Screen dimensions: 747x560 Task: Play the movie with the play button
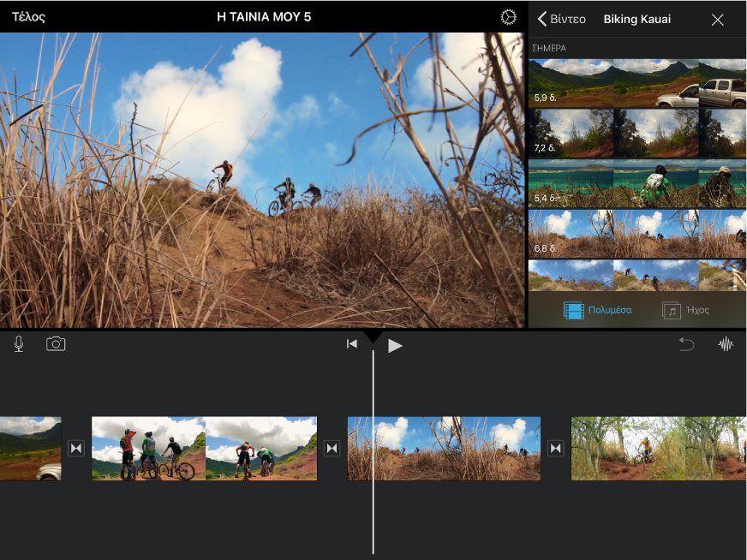(395, 346)
